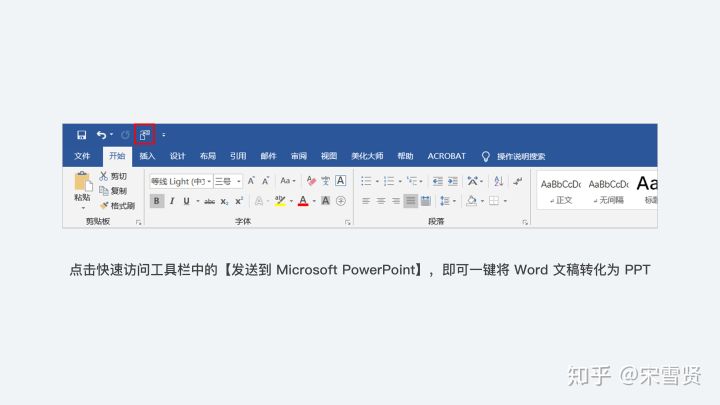Click the multilevel list icon

coord(412,181)
